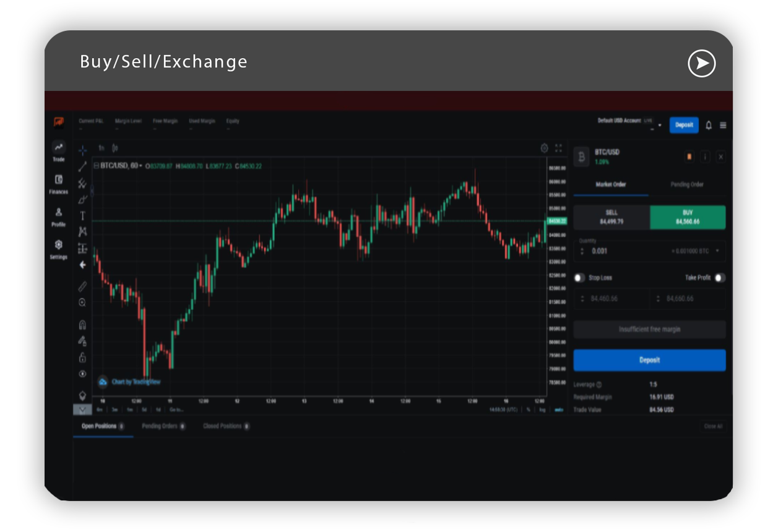This screenshot has height=532, width=778.
Task: Click the orange bookmark icon for BTC/USD
Action: (689, 157)
